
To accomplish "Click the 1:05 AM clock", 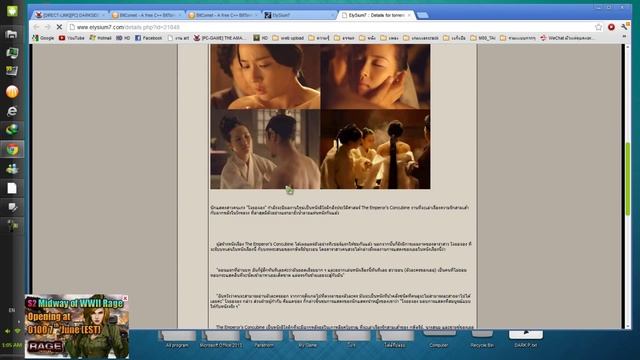I will click(12, 345).
